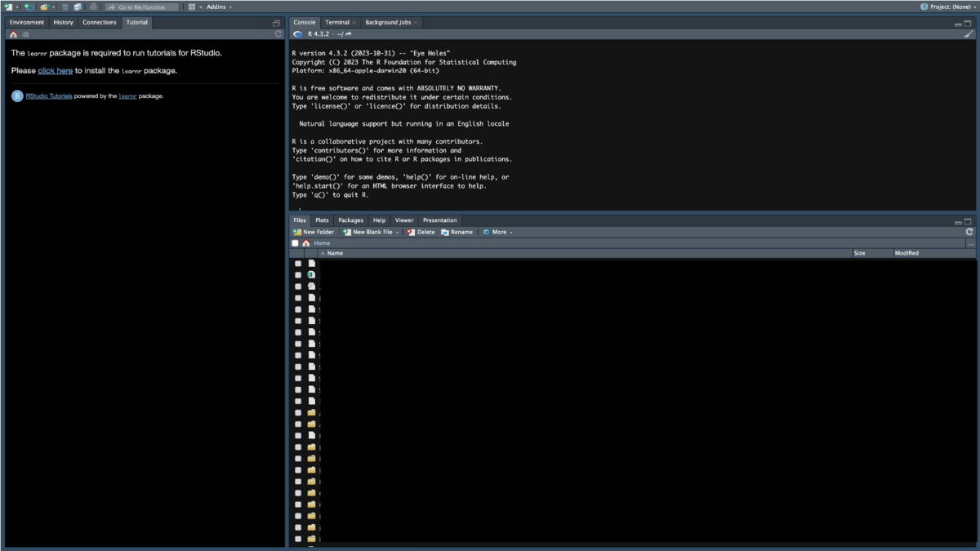Sort files by Size column header
Screen dimensions: 980x551
872,253
